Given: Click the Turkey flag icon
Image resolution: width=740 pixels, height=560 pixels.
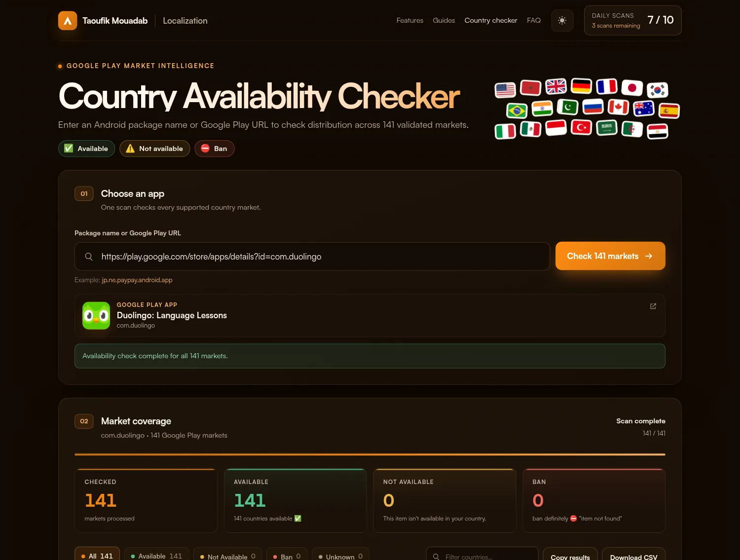Looking at the screenshot, I should pyautogui.click(x=581, y=127).
